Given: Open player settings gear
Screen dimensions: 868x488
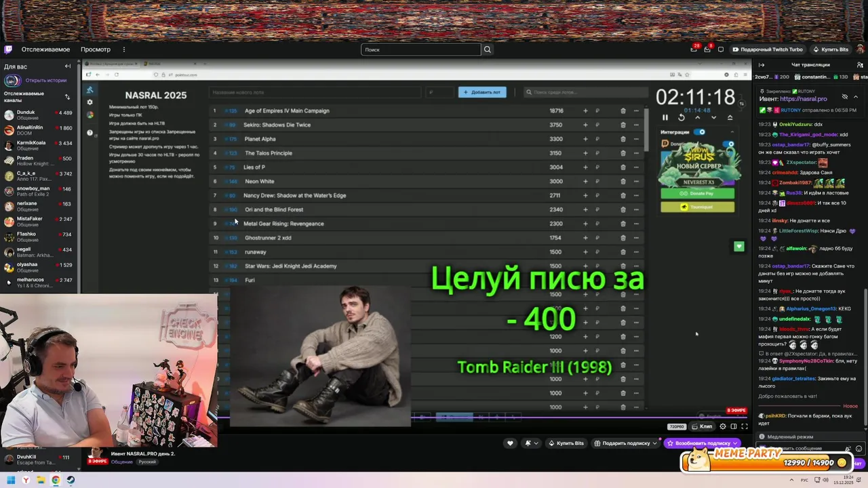Looking at the screenshot, I should click(723, 426).
